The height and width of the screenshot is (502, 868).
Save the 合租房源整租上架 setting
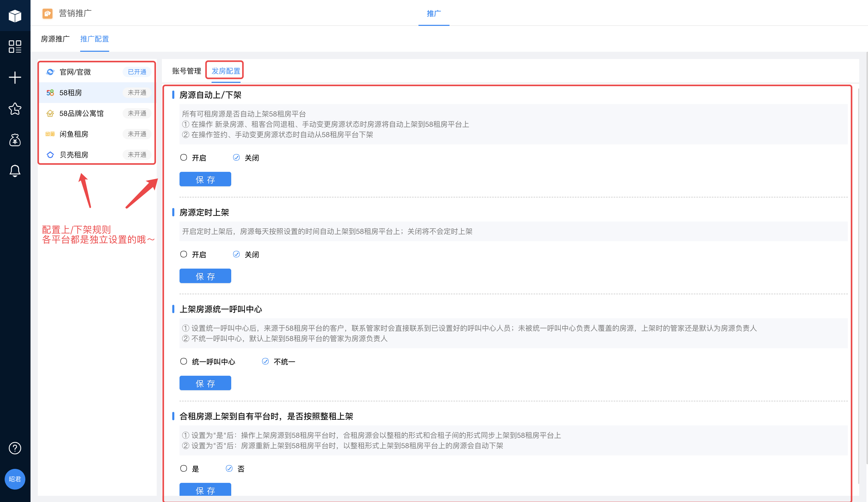click(205, 490)
